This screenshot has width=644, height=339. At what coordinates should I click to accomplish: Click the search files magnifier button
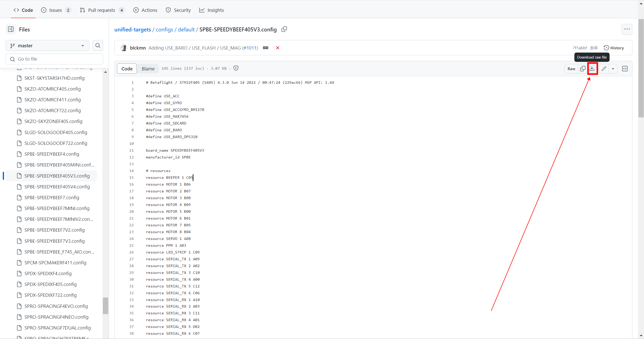98,46
